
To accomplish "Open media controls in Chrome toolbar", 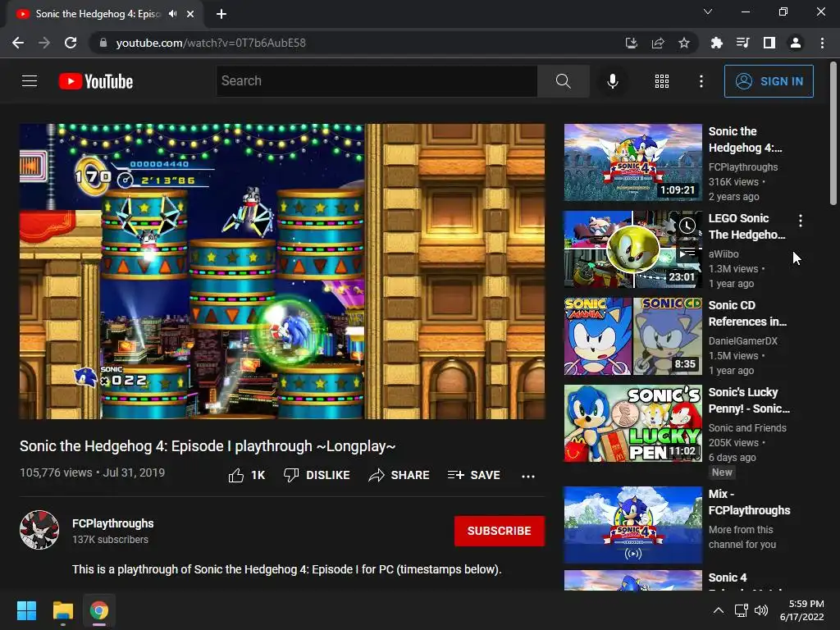I will (742, 43).
